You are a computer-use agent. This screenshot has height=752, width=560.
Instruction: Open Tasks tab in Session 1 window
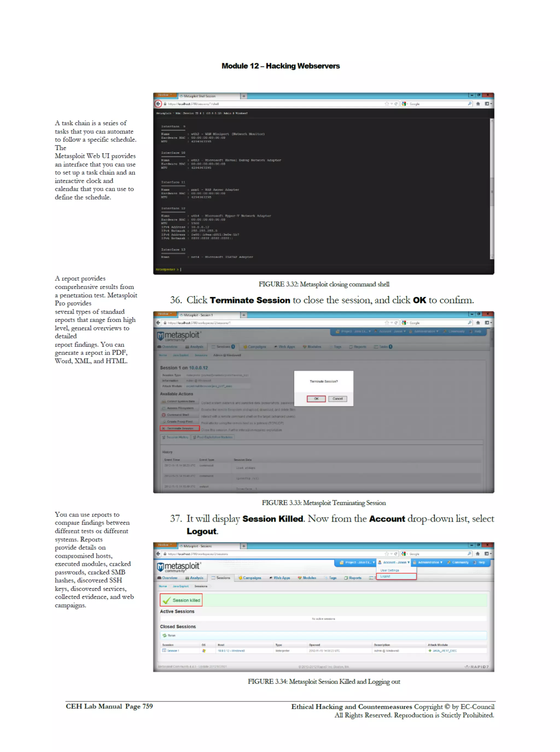383,347
